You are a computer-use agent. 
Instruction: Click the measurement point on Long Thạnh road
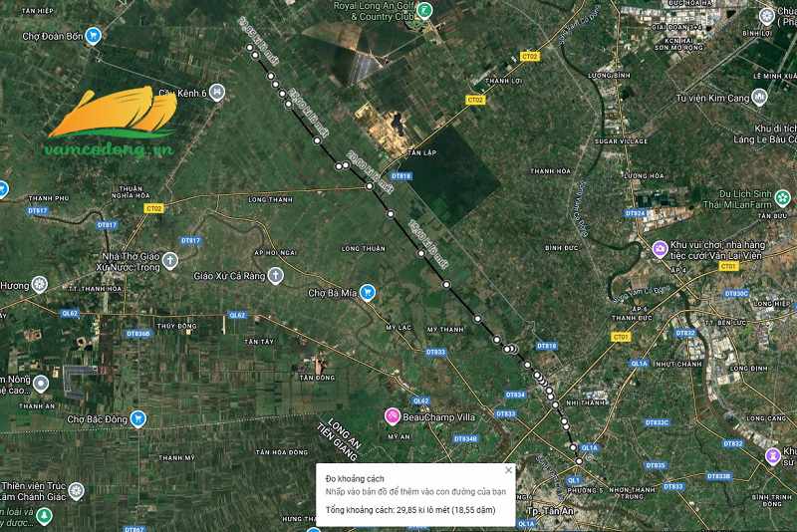click(x=370, y=186)
